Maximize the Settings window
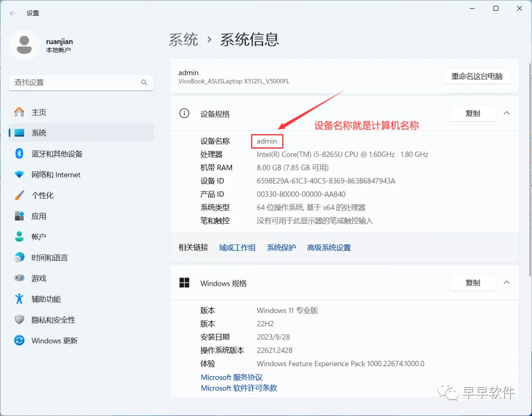 (x=496, y=8)
